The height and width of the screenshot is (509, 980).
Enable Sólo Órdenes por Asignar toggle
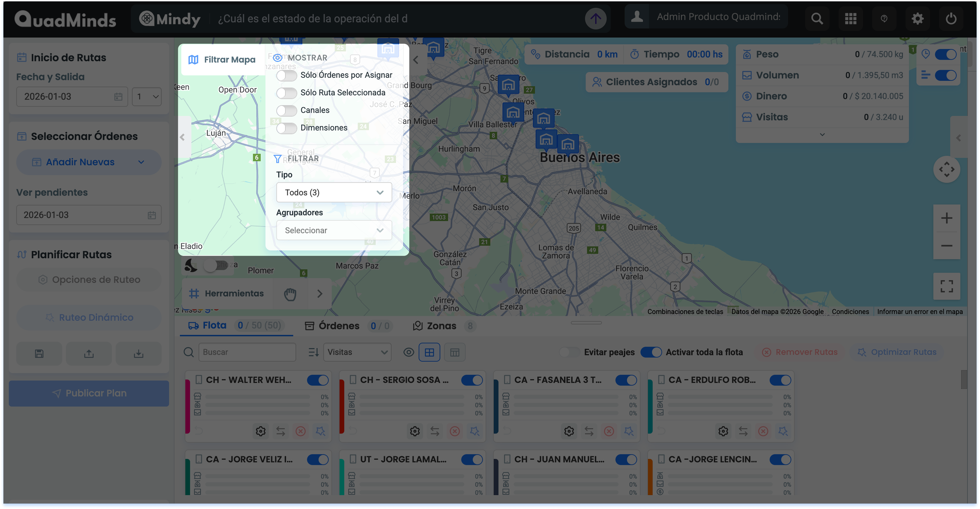coord(287,75)
